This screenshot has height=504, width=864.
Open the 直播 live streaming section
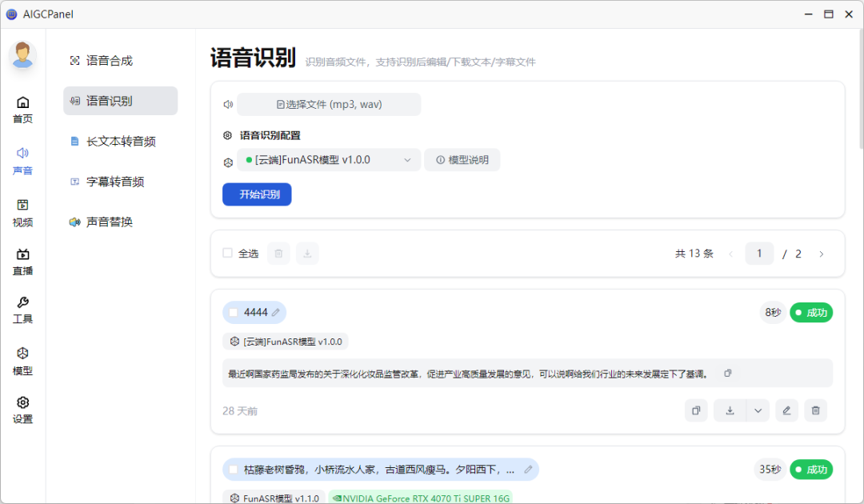click(23, 262)
